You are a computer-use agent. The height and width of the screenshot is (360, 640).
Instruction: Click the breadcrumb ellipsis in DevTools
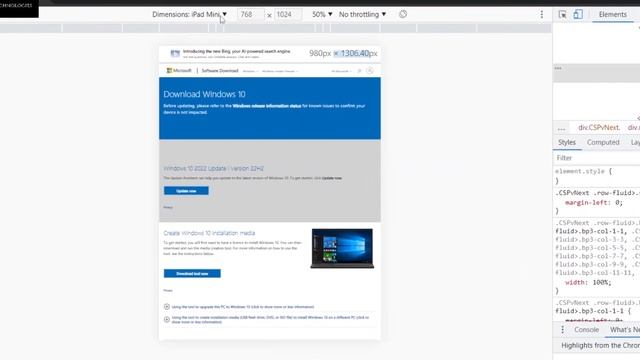[562, 129]
